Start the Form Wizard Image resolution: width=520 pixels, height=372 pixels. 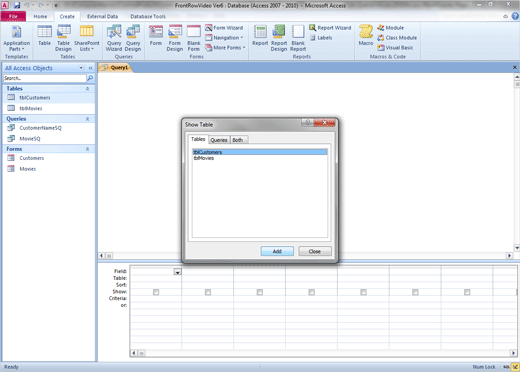(x=224, y=28)
